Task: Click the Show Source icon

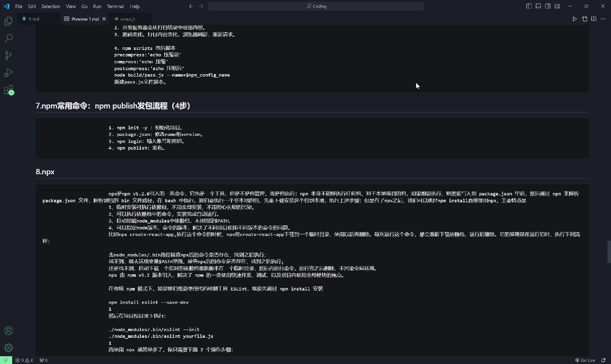Action: (x=584, y=19)
